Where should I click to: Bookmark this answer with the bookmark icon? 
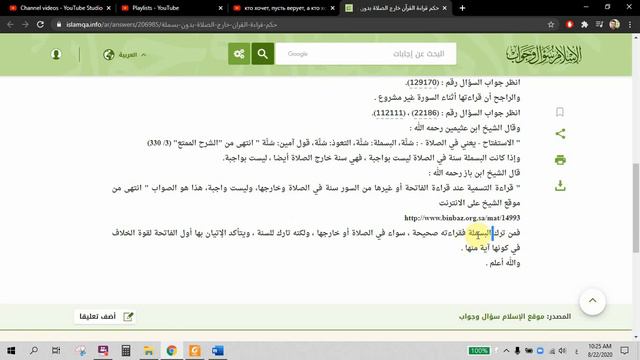point(560,112)
